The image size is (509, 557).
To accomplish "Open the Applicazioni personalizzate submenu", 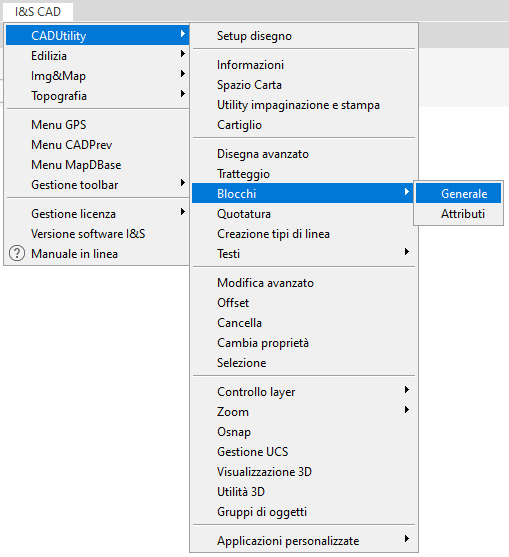I will click(303, 541).
